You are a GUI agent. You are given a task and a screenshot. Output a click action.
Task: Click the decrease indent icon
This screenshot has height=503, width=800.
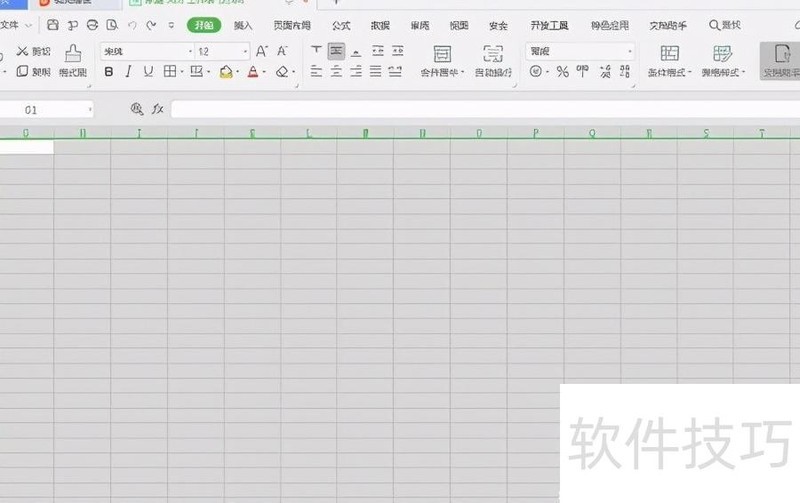(378, 51)
